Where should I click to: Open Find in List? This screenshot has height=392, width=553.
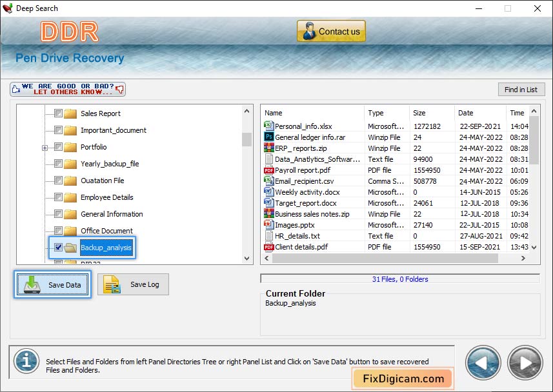click(x=521, y=90)
